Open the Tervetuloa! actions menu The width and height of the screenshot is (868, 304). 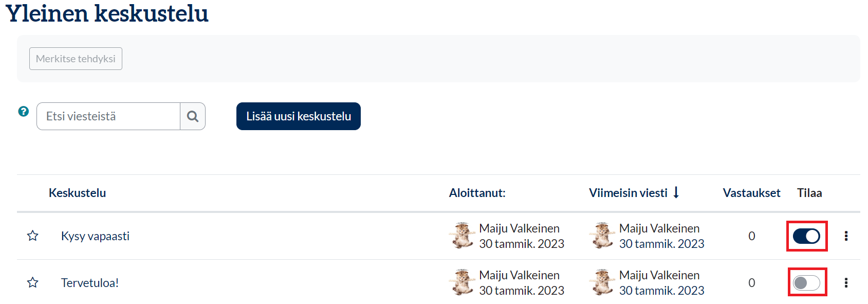point(846,283)
